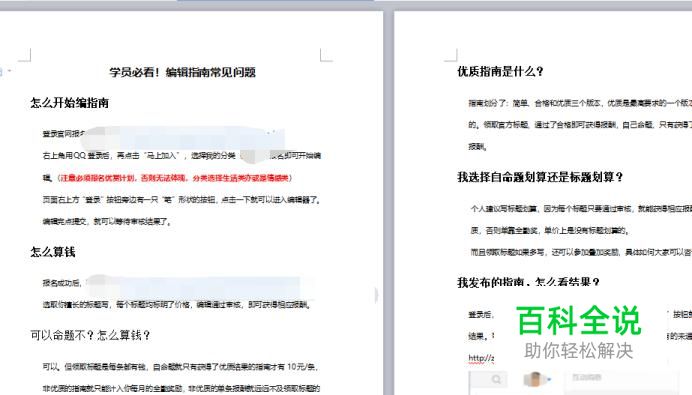Click the text '报名成功后，'
This screenshot has width=692, height=395.
[62, 283]
